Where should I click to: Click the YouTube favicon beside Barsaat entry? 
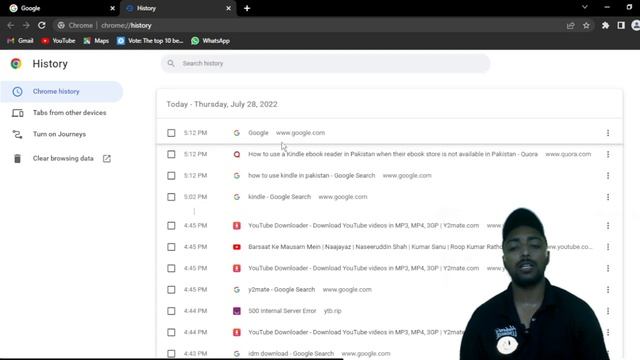(237, 247)
